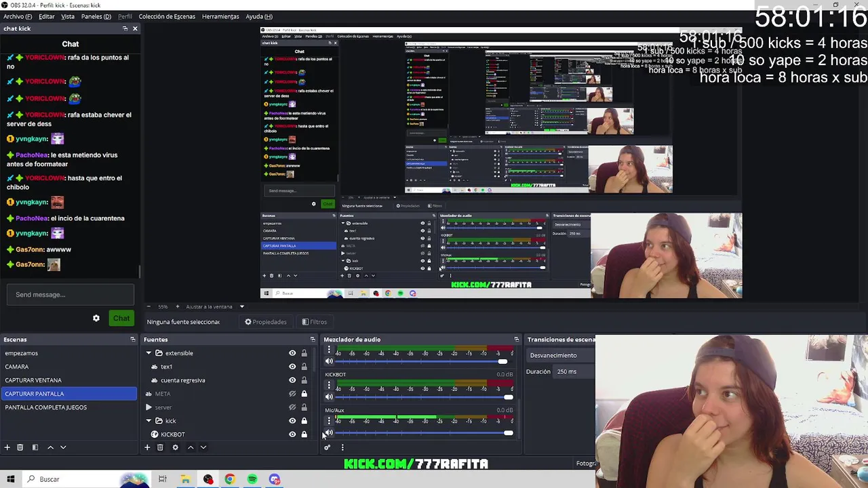Select the CAMARA scene
The width and height of the screenshot is (868, 488).
tap(69, 367)
